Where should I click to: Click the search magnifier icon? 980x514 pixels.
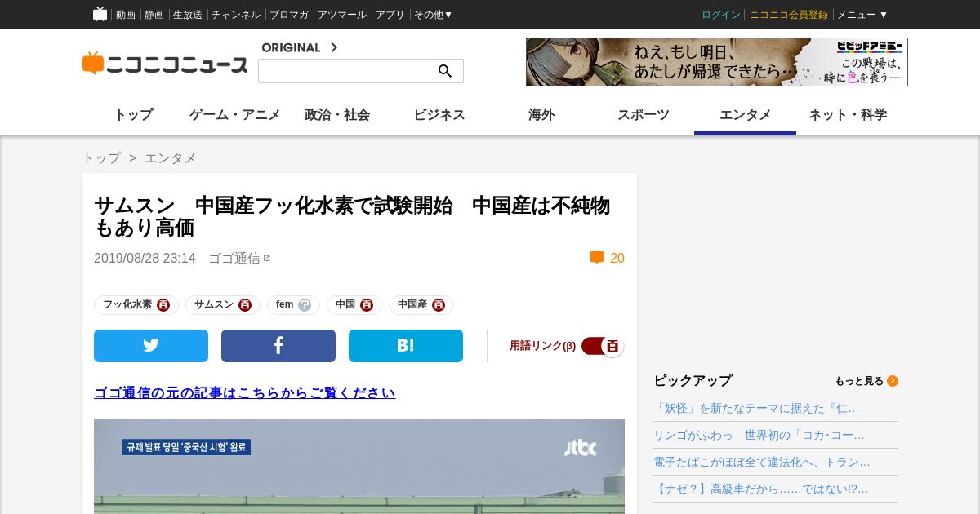[445, 71]
